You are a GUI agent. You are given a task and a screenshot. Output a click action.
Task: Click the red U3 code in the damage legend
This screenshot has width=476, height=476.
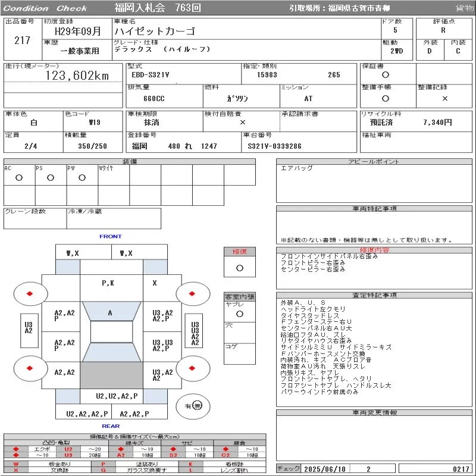click(68, 455)
